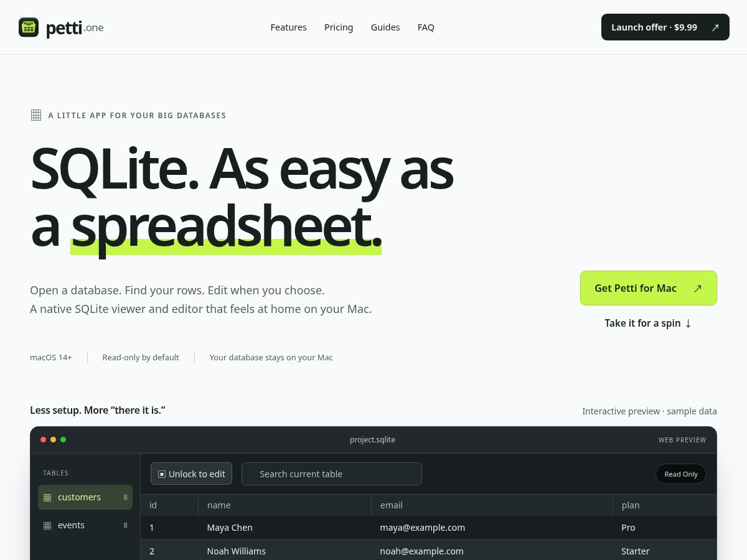747x560 pixels.
Task: Click the row count 8 beside customers
Action: tap(125, 497)
